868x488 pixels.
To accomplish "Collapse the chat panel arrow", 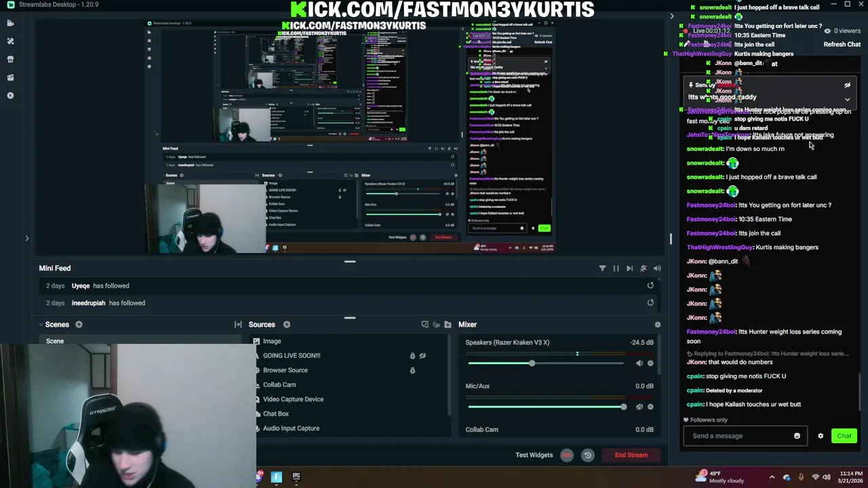I will pos(672,16).
